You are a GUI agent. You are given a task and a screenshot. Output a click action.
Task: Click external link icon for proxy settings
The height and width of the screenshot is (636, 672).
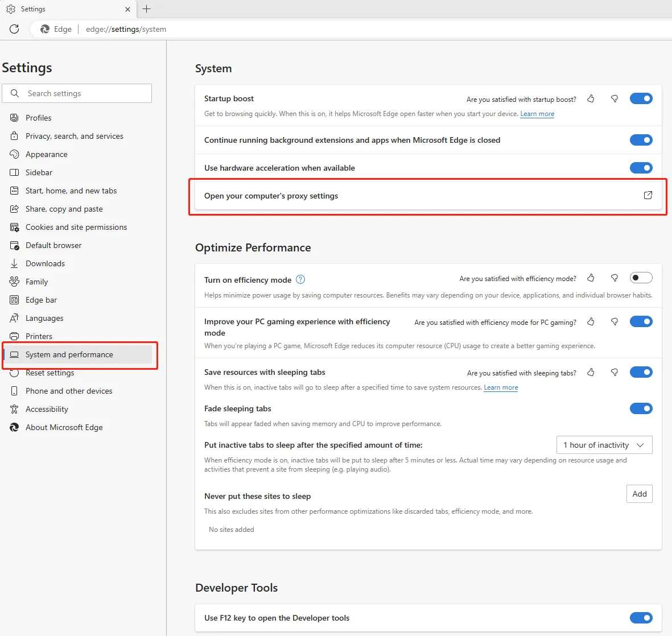point(648,196)
